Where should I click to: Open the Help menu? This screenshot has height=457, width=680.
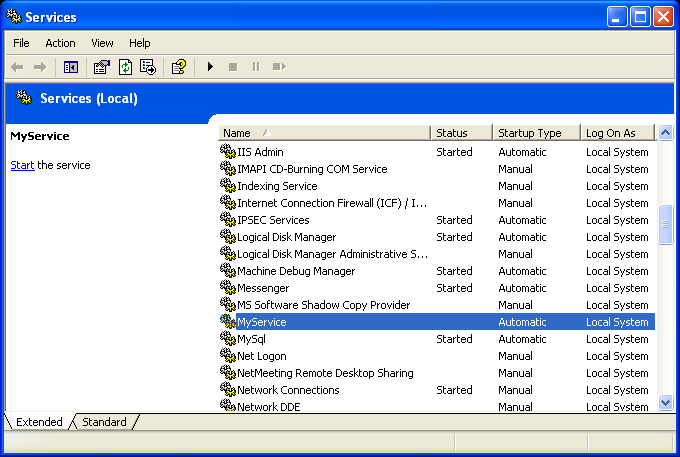tap(140, 43)
